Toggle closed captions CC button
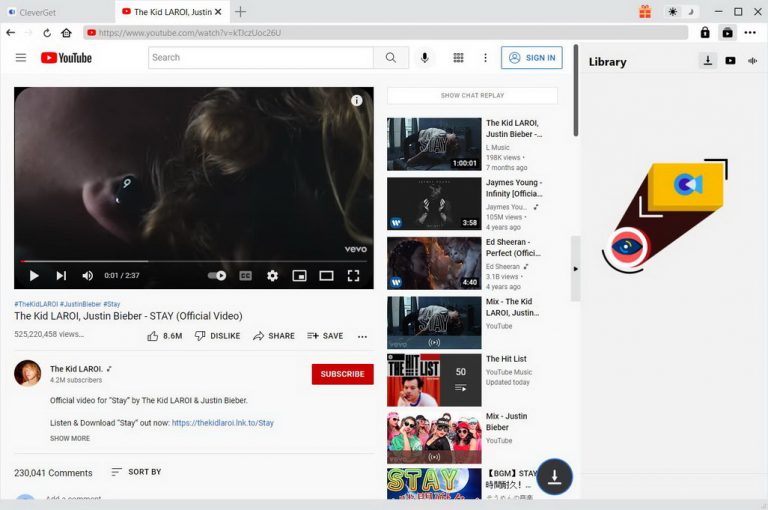The image size is (768, 510). point(245,276)
